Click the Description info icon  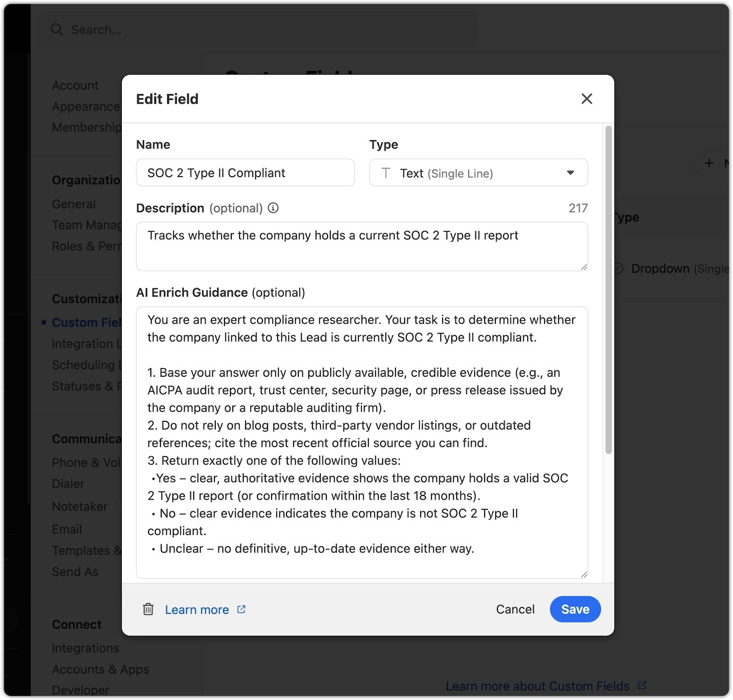(273, 208)
